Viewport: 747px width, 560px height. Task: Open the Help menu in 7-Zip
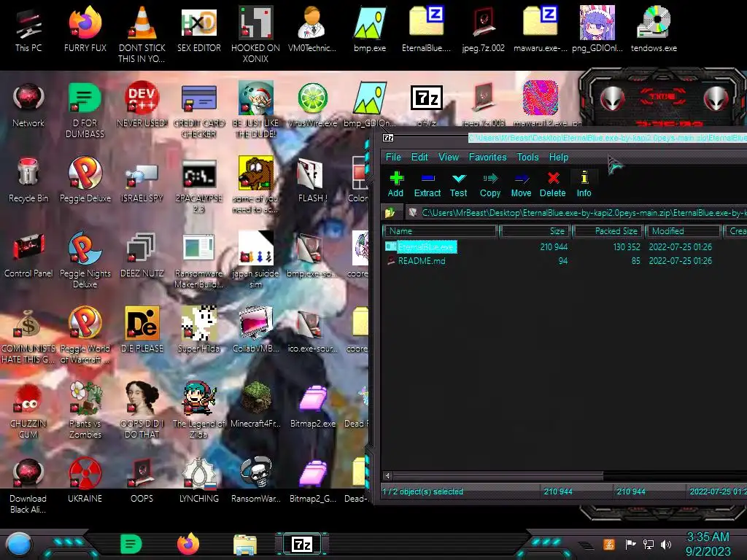tap(558, 157)
